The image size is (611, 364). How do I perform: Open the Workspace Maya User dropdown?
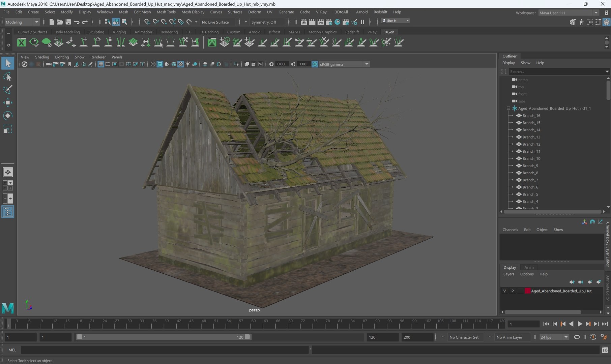point(568,13)
